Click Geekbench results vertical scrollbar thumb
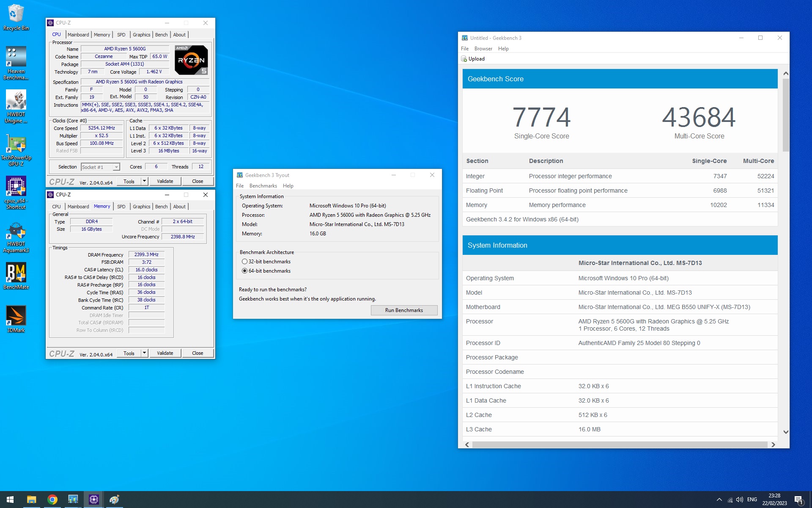Viewport: 812px width, 508px height. [x=786, y=115]
